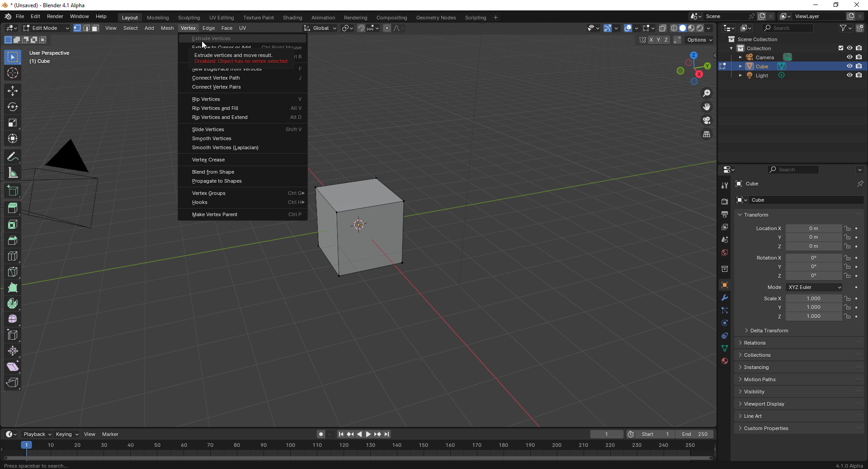Toggle auto keying record button
The width and height of the screenshot is (868, 469).
tap(321, 434)
